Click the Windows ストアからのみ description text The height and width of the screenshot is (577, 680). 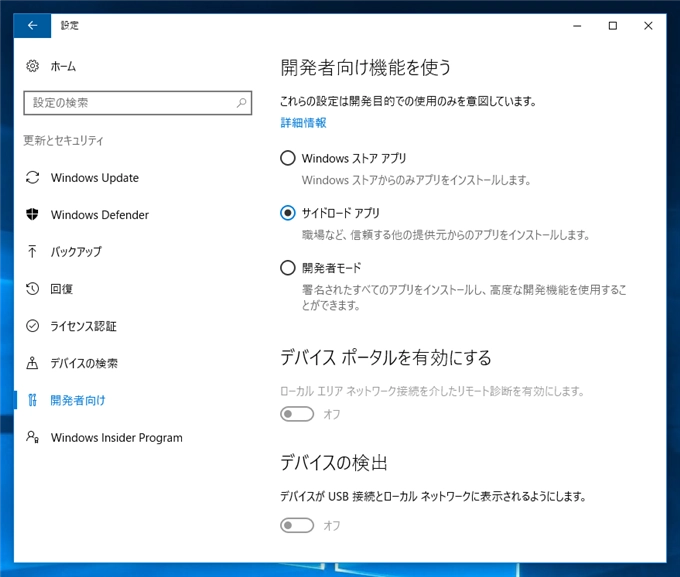tap(416, 180)
